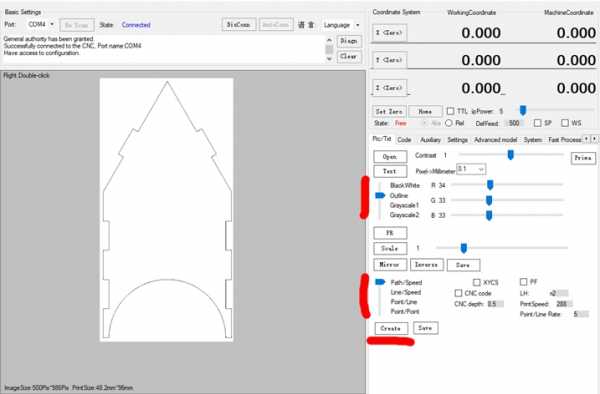600x394 pixels.
Task: Click the X Zero button
Action: coord(390,33)
